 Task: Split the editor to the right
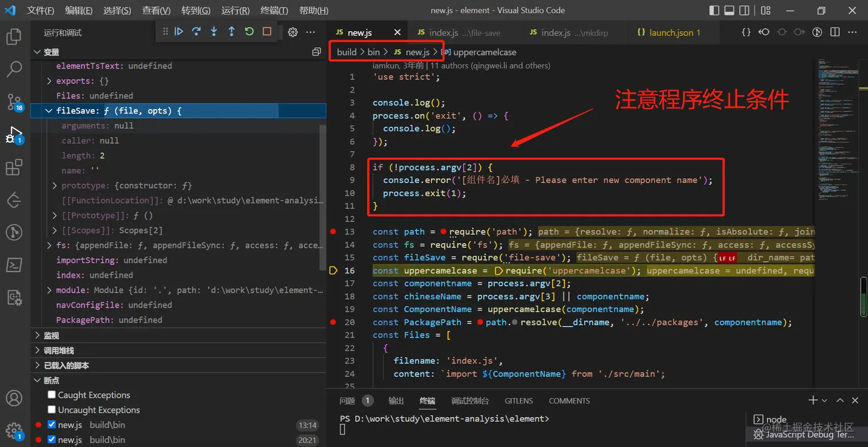coord(835,32)
